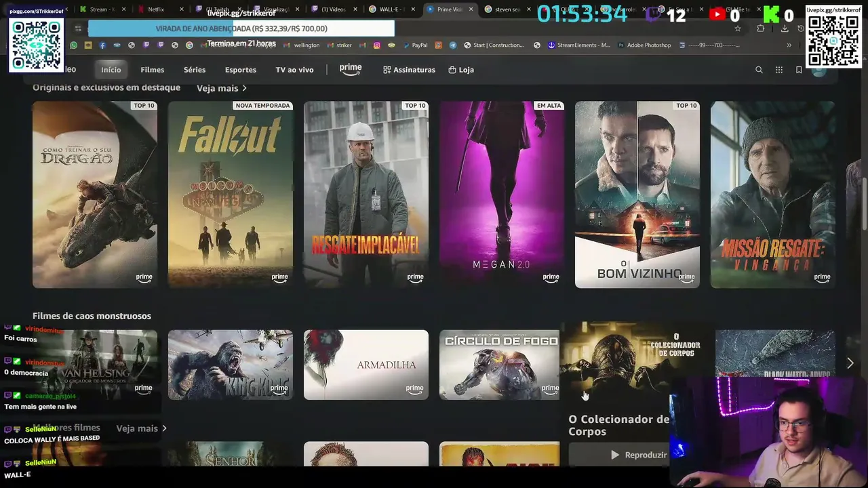Open the striker Gmail bookmark

point(339,45)
